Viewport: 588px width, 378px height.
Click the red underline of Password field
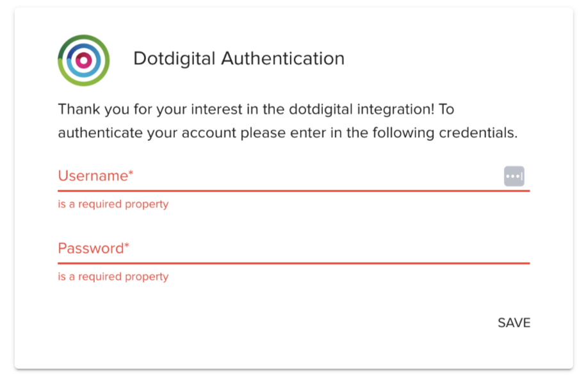[293, 263]
